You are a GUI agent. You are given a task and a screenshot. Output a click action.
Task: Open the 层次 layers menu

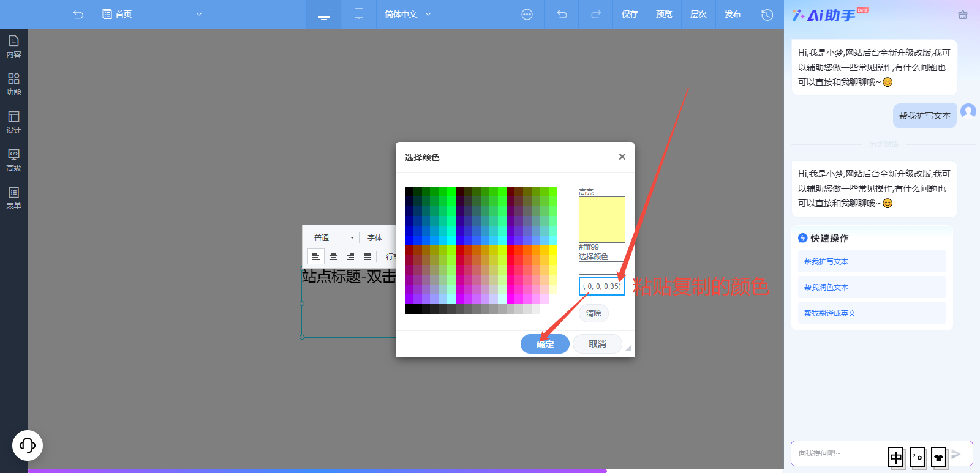(x=698, y=14)
